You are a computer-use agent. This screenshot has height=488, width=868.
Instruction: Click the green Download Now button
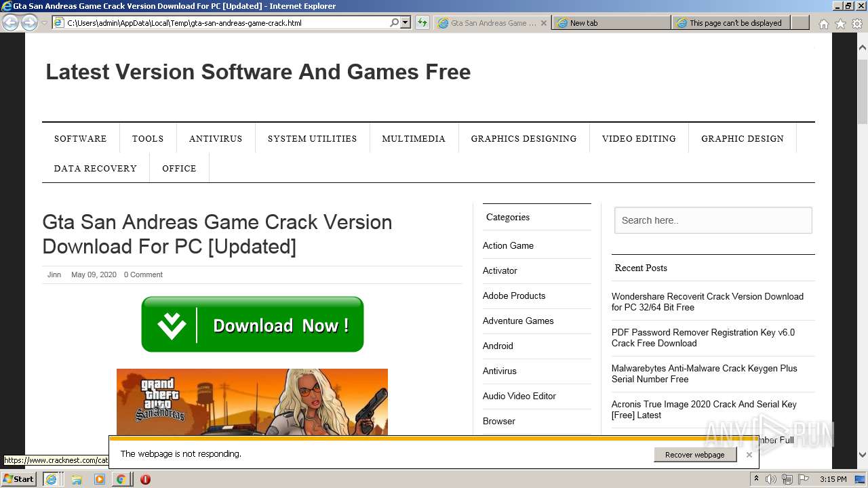click(252, 325)
